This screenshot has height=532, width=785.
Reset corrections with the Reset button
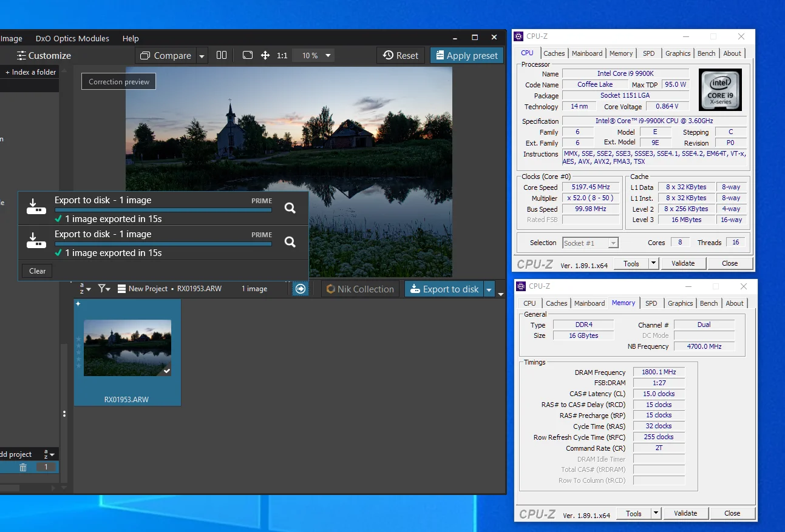[401, 55]
